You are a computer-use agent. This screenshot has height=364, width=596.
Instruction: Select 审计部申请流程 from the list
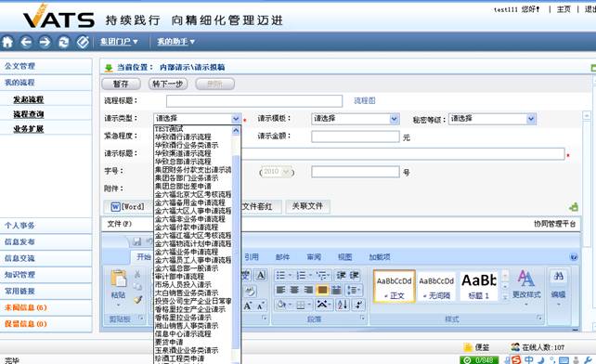pyautogui.click(x=179, y=277)
